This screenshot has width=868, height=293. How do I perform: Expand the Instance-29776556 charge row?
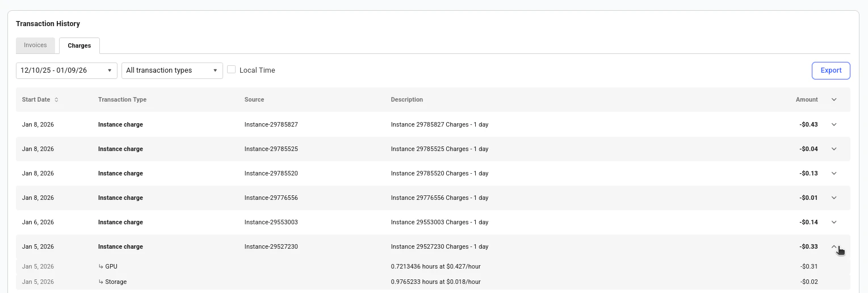point(834,198)
